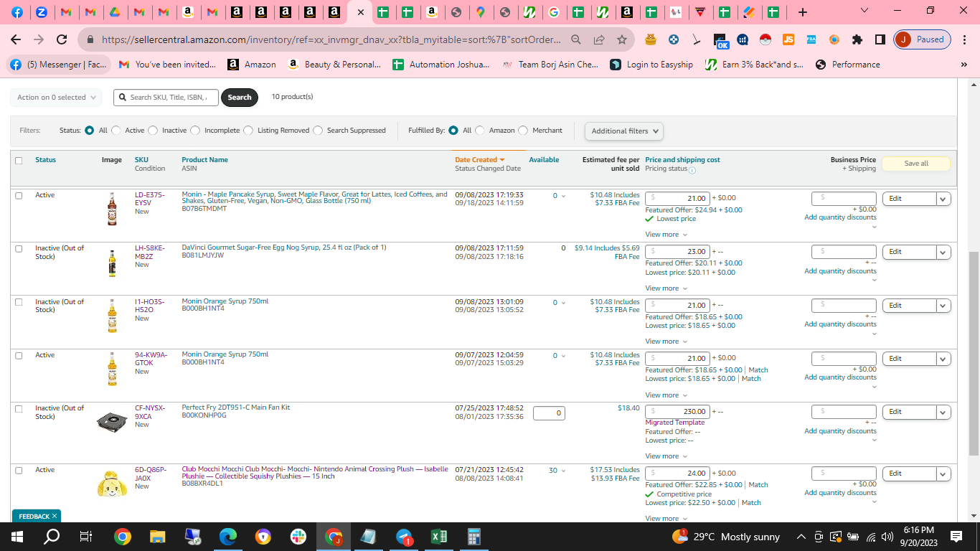Open the Beauty & Personal bookmark
Image resolution: width=980 pixels, height=551 pixels.
(334, 65)
